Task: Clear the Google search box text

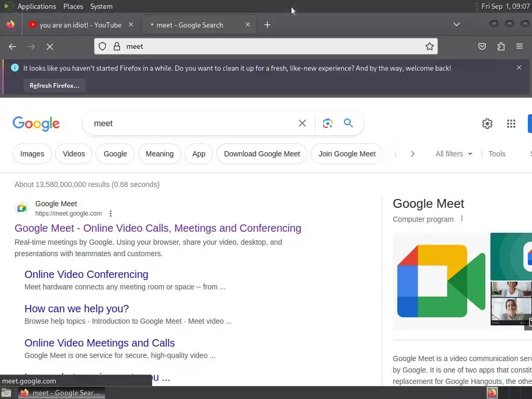Action: pyautogui.click(x=302, y=123)
